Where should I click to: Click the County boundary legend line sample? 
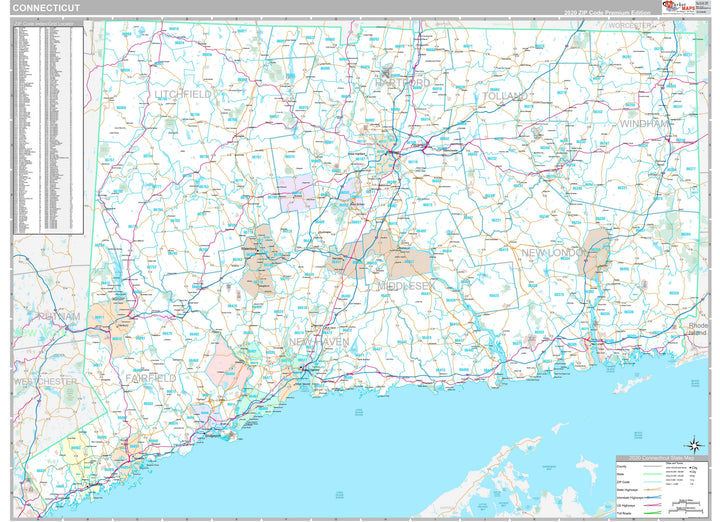[x=652, y=466]
